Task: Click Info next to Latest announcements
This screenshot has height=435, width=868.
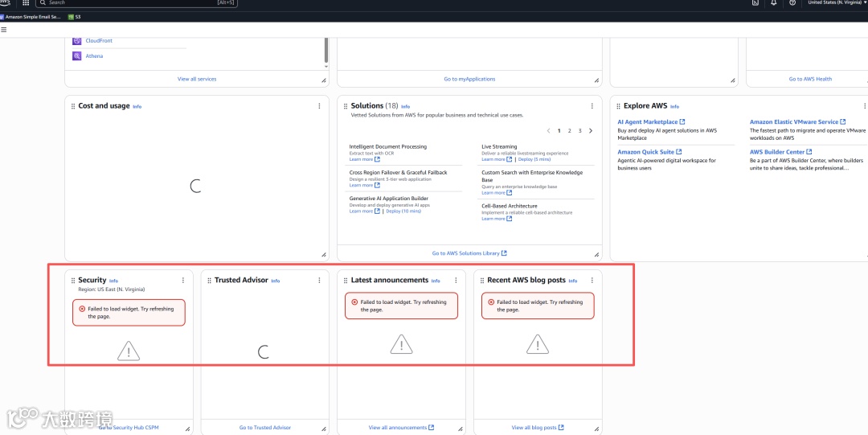Action: pyautogui.click(x=436, y=281)
